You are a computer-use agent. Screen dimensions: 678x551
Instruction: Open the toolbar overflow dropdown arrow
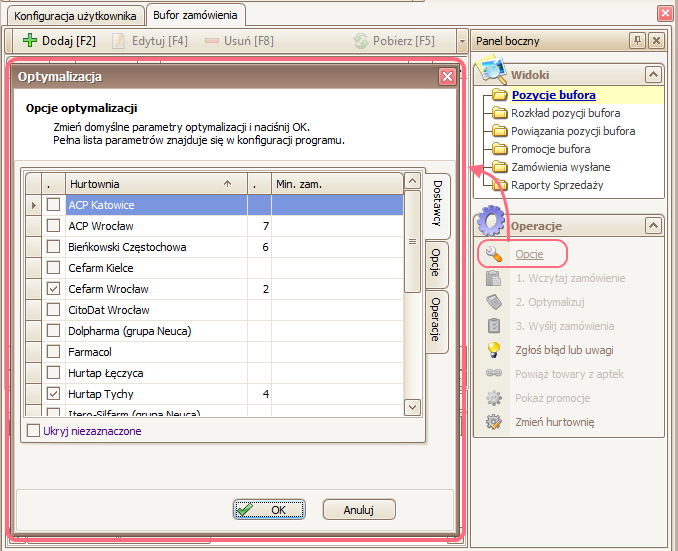click(461, 41)
